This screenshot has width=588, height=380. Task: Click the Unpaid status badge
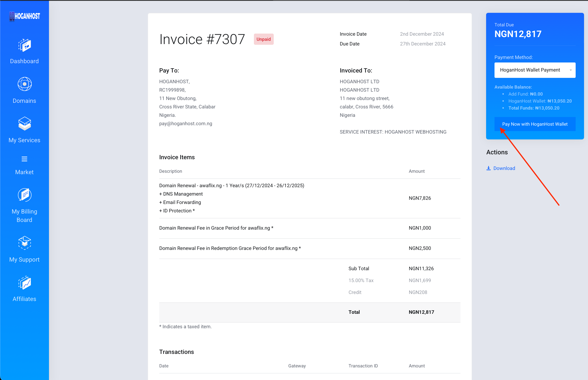click(263, 39)
